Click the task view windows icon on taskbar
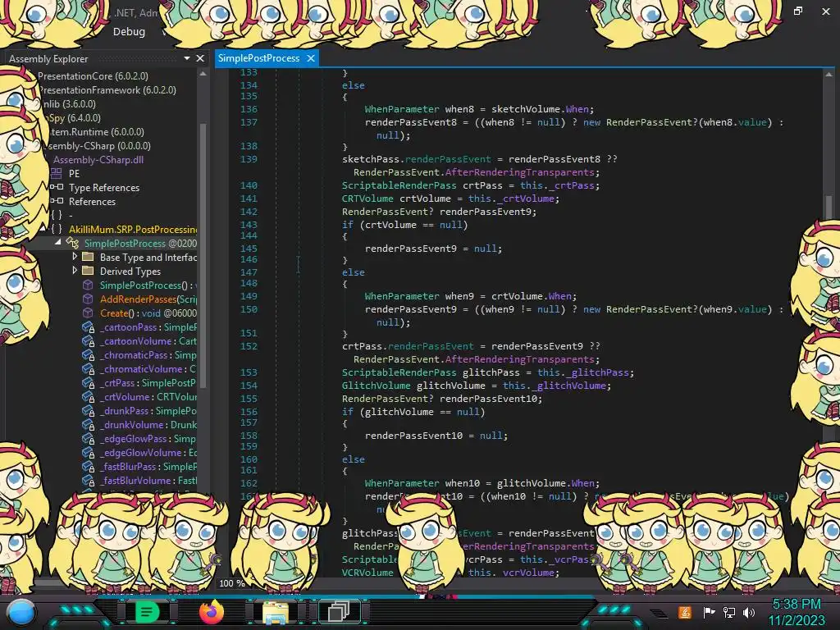840x630 pixels. pos(339,611)
